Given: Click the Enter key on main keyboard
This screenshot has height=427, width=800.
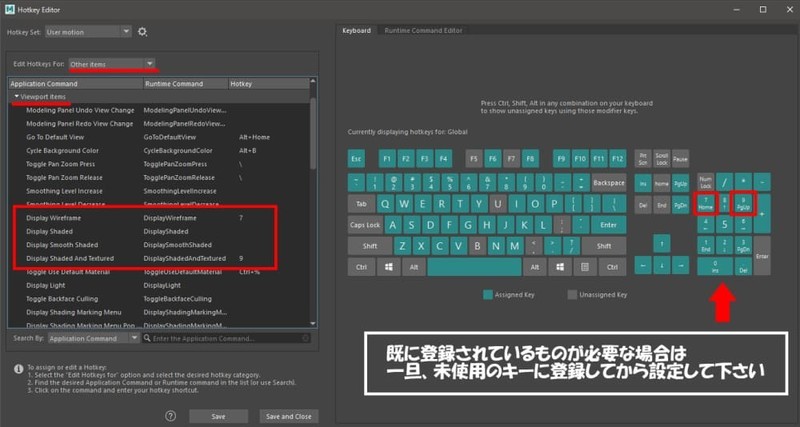Looking at the screenshot, I should [x=608, y=224].
